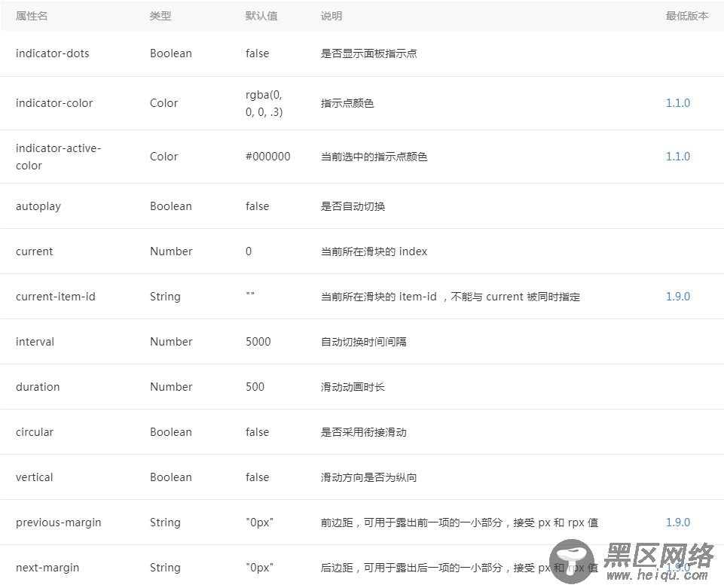The width and height of the screenshot is (724, 588).
Task: Click the 说明 column header
Action: click(x=331, y=16)
